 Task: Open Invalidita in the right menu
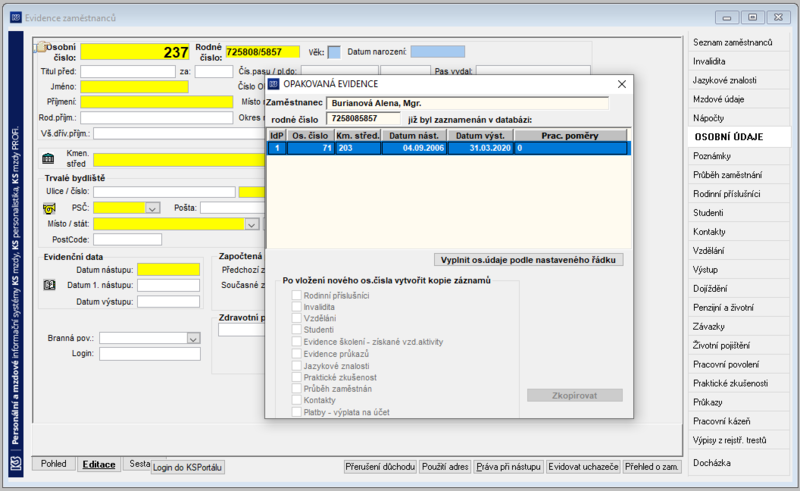point(738,61)
